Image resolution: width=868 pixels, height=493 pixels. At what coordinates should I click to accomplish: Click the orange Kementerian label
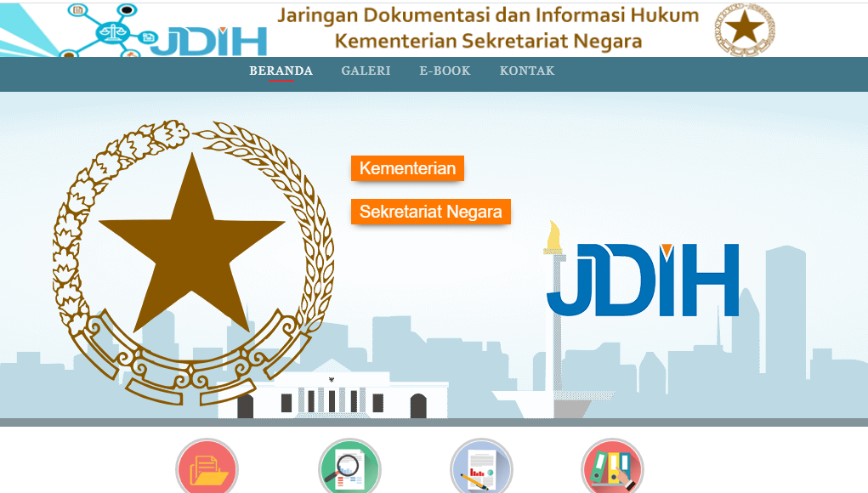[407, 168]
